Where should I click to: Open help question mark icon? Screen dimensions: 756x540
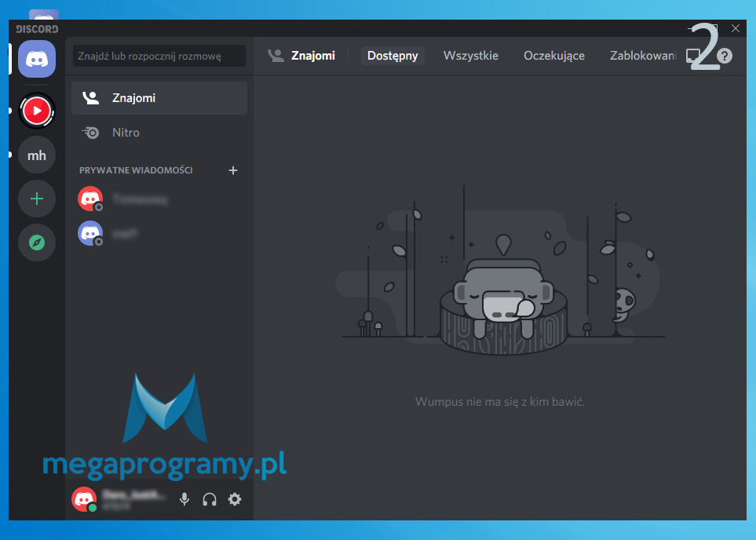[724, 56]
